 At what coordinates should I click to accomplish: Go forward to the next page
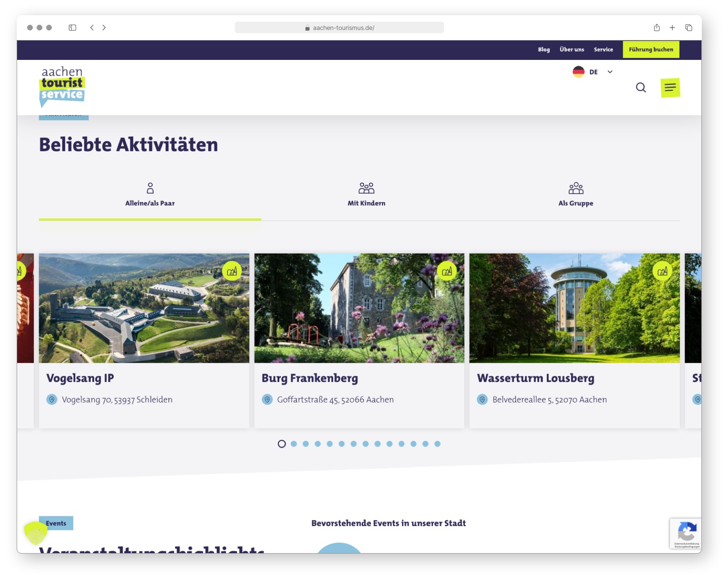coord(104,28)
